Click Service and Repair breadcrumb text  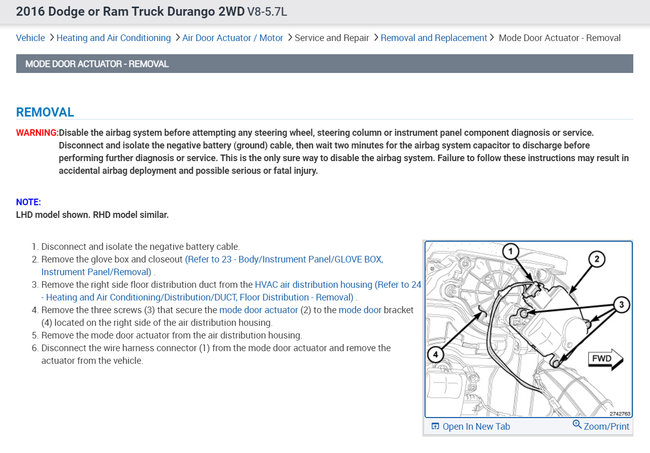click(x=332, y=38)
